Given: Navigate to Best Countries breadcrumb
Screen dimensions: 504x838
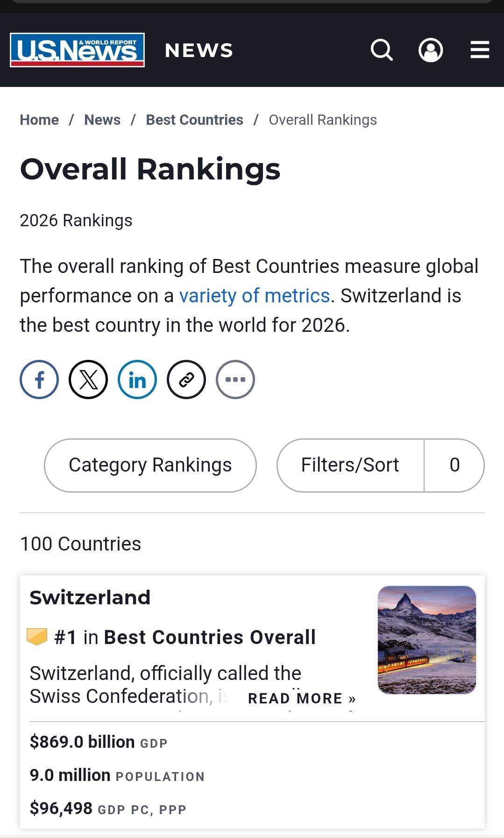Looking at the screenshot, I should click(195, 120).
